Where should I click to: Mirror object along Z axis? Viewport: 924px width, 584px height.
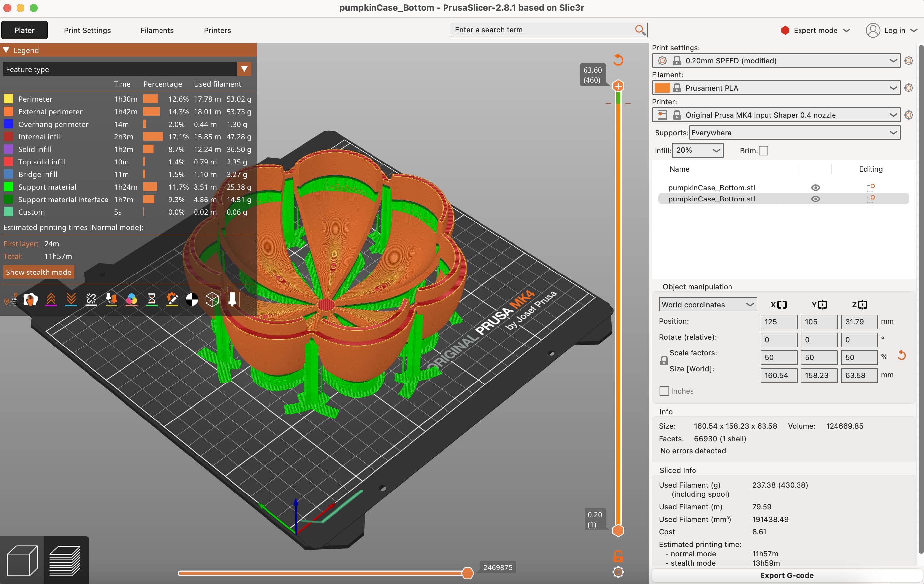pyautogui.click(x=863, y=304)
